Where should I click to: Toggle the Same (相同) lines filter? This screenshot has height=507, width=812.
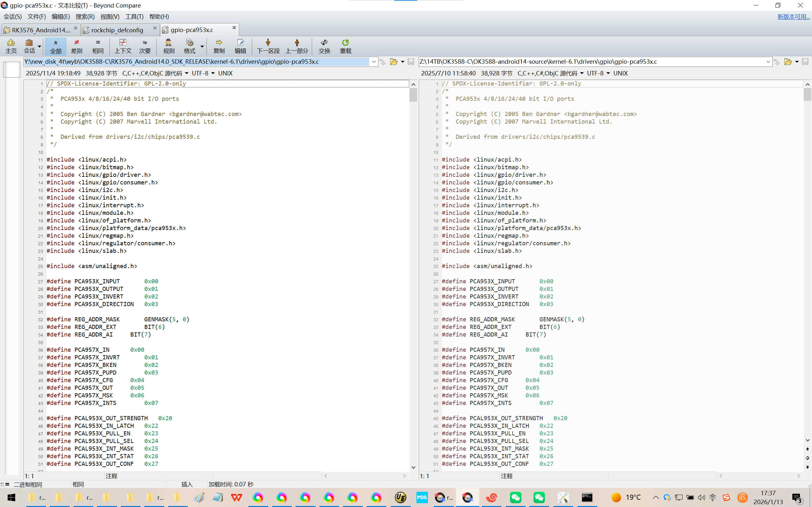pos(98,46)
